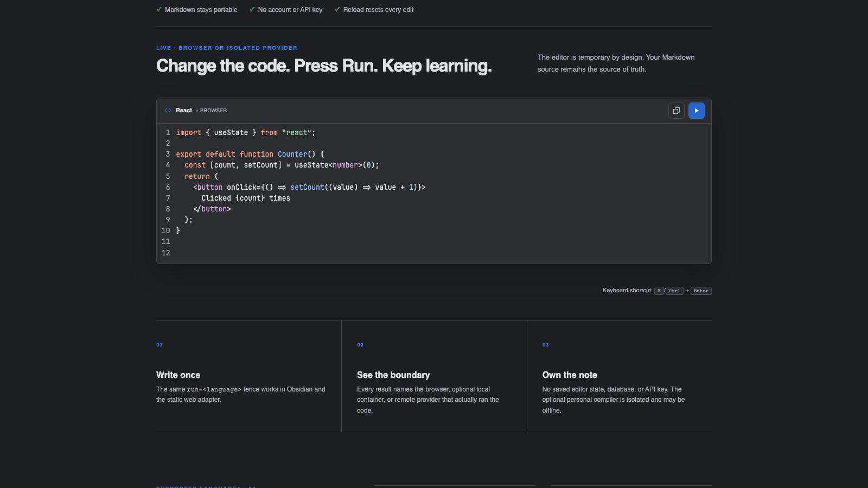Viewport: 868px width, 488px height.
Task: Click the checkmark before Reload resets every edit
Action: (337, 9)
